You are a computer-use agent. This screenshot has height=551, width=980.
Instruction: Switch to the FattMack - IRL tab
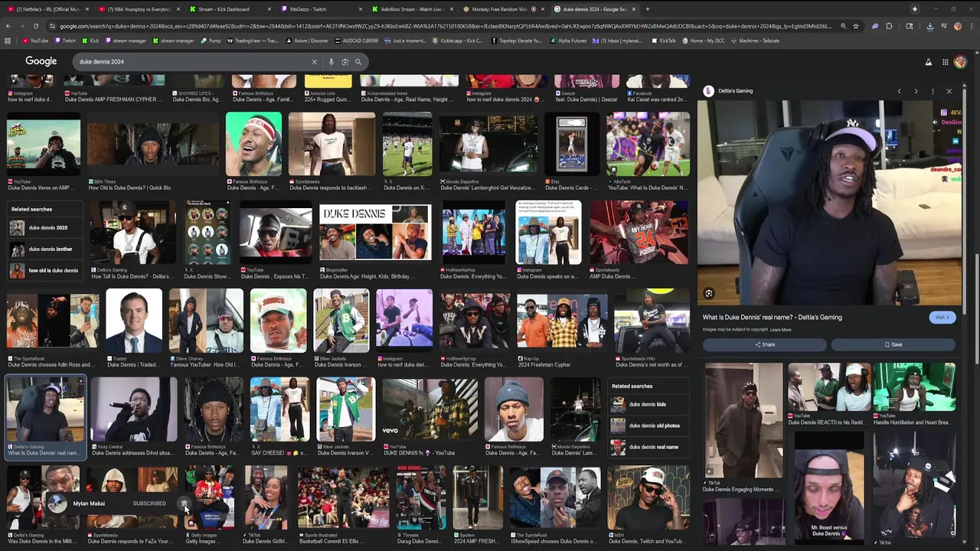[47, 9]
